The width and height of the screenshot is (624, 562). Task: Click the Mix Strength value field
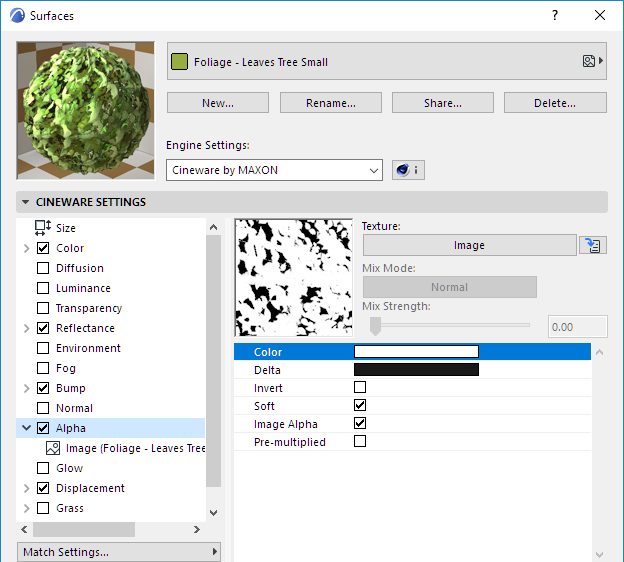pyautogui.click(x=577, y=327)
